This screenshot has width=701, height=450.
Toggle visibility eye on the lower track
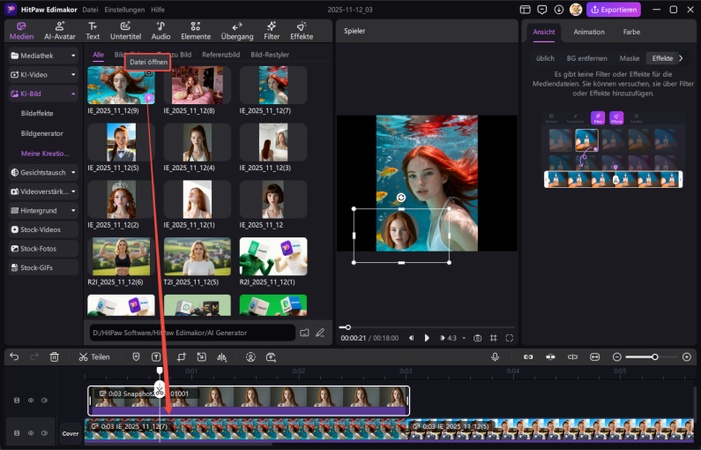(x=30, y=432)
